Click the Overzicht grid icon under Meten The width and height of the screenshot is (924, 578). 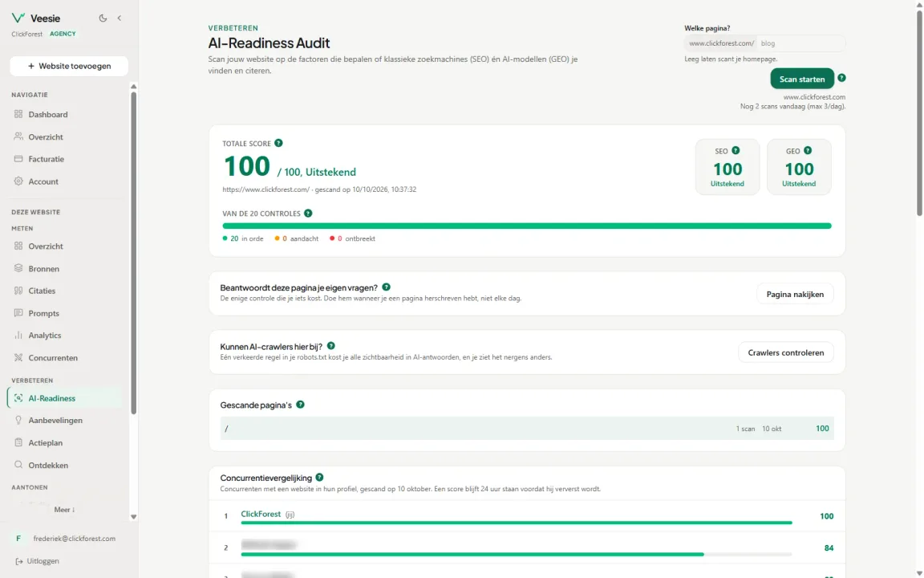point(18,246)
